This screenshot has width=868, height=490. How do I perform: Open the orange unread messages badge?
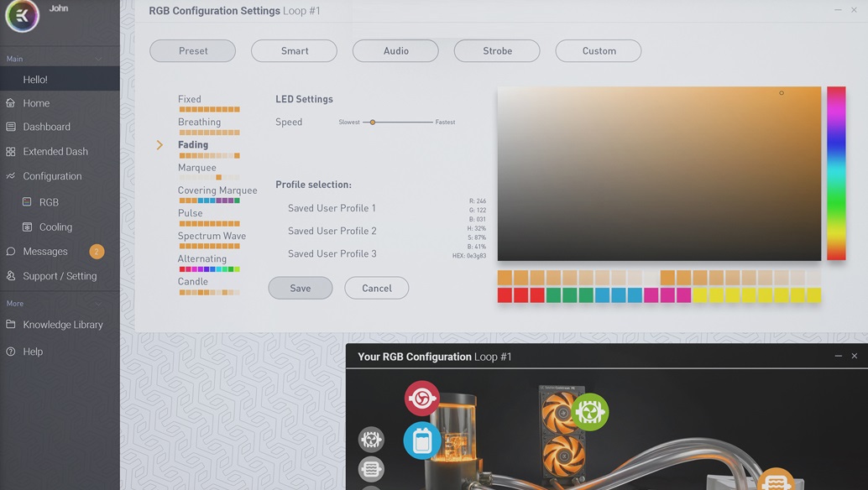(97, 252)
